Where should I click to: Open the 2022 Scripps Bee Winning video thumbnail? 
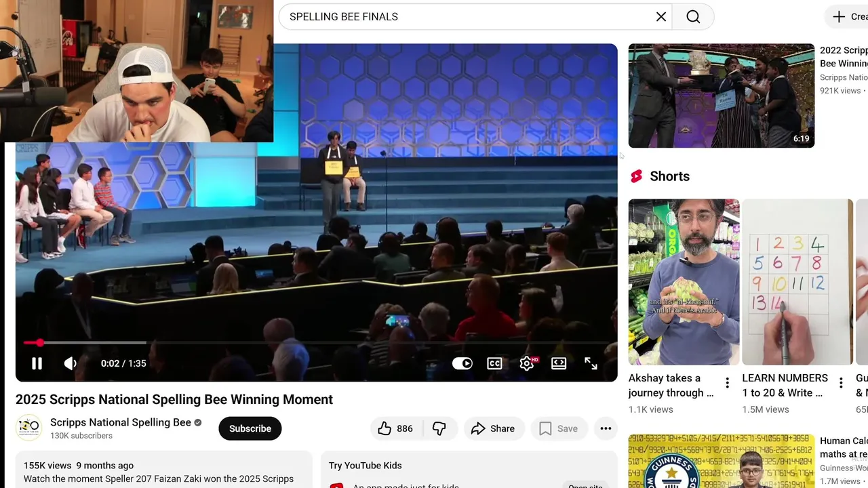click(721, 96)
